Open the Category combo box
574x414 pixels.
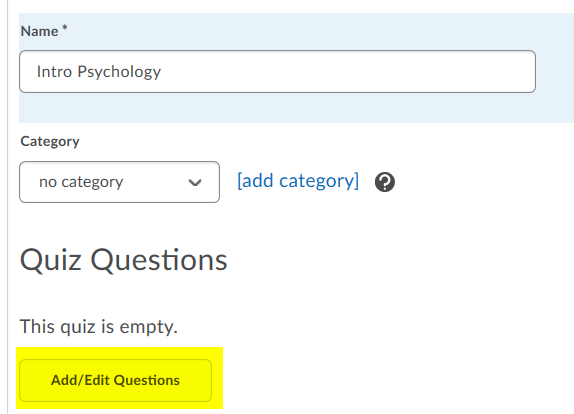coord(119,182)
